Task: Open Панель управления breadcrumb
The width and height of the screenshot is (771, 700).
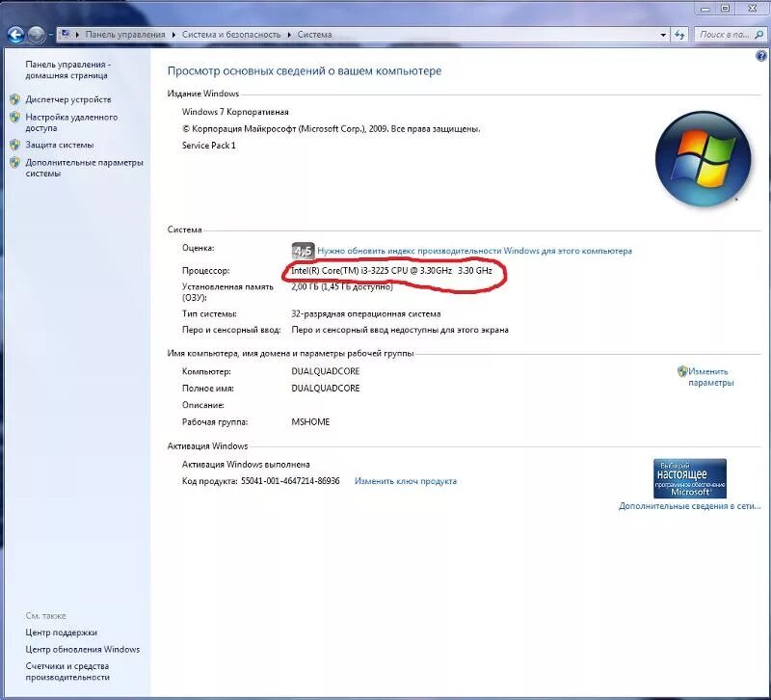Action: pos(125,35)
